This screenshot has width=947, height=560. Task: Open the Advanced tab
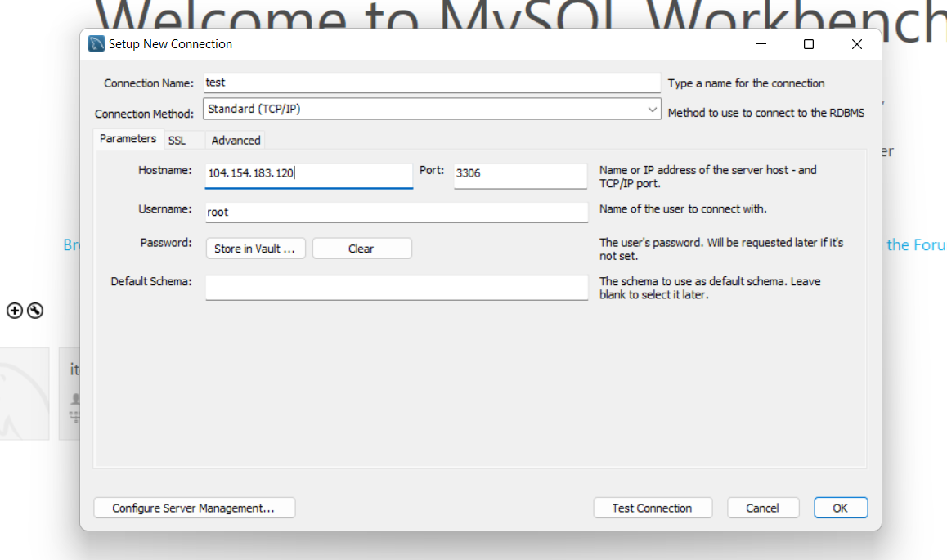coord(236,141)
